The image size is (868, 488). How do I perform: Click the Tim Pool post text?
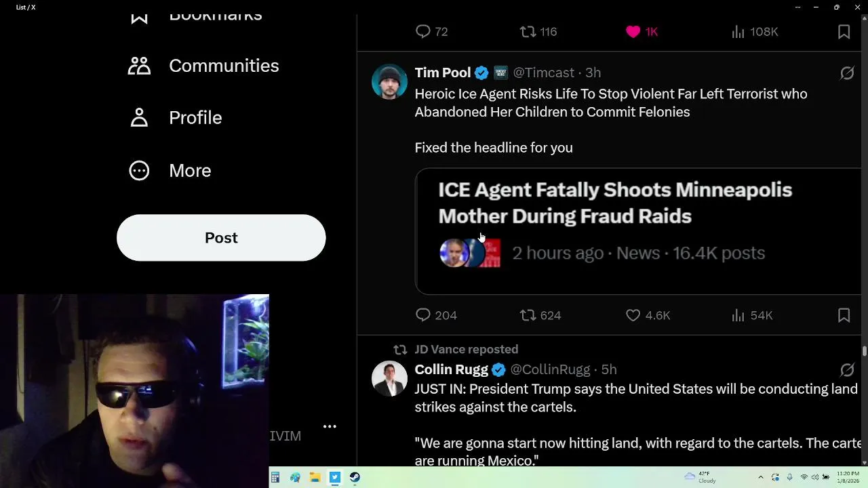611,103
